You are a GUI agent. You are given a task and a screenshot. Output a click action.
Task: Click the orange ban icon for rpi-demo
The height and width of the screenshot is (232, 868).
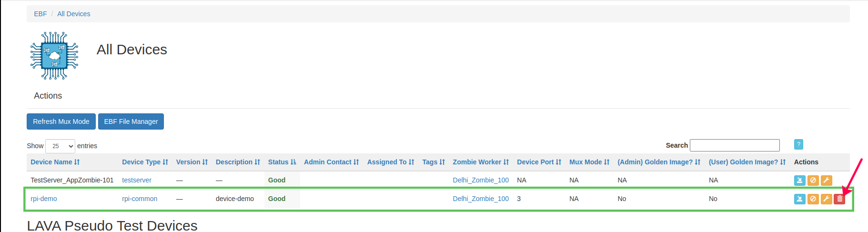[x=813, y=199]
